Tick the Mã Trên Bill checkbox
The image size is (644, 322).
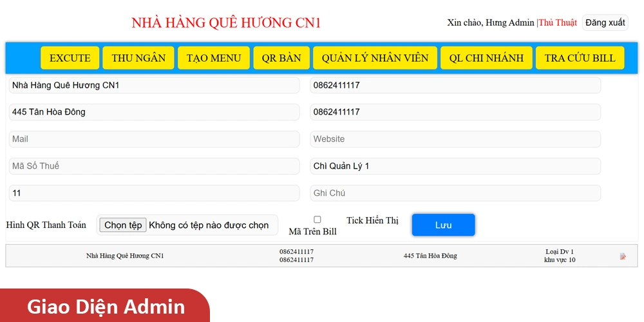(x=317, y=220)
